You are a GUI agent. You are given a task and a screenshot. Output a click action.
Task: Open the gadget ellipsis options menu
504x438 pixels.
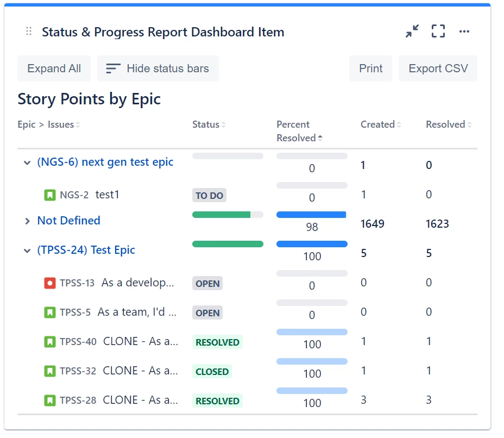pos(464,31)
